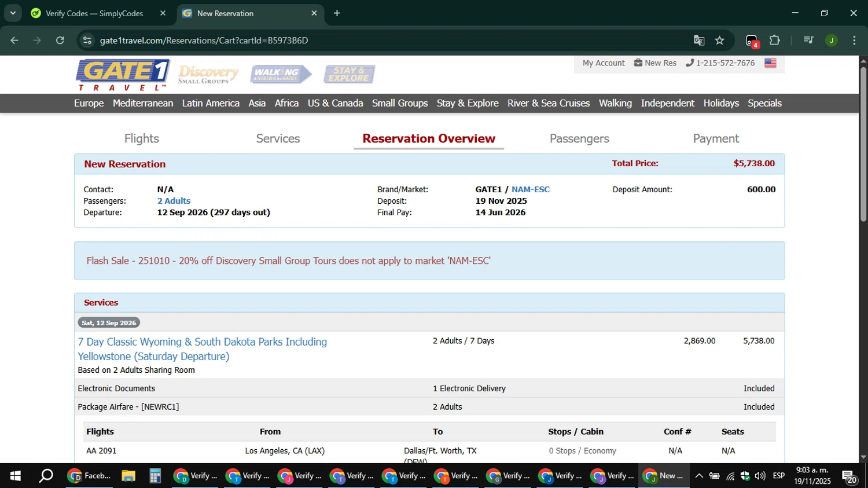Open the NAM-ESC market link

click(x=530, y=189)
